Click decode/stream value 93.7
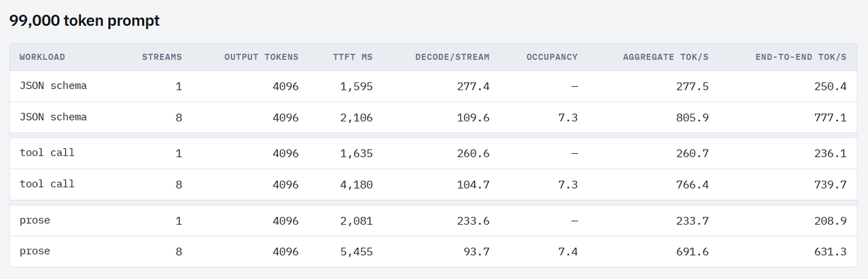Image resolution: width=868 pixels, height=279 pixels. (476, 252)
